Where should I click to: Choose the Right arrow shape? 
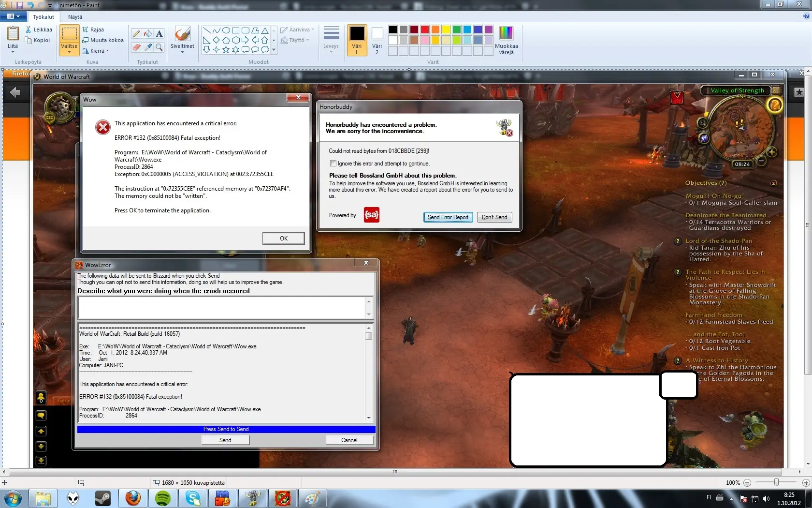pyautogui.click(x=245, y=40)
